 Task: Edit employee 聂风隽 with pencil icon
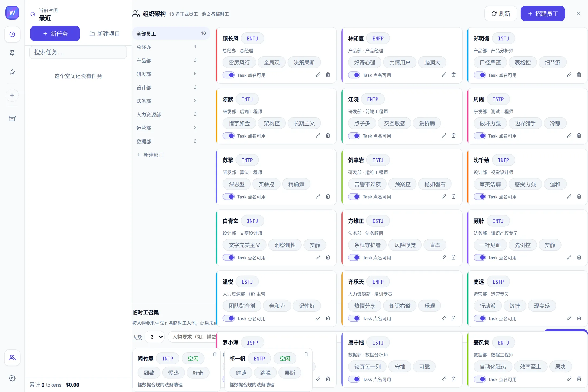[569, 379]
